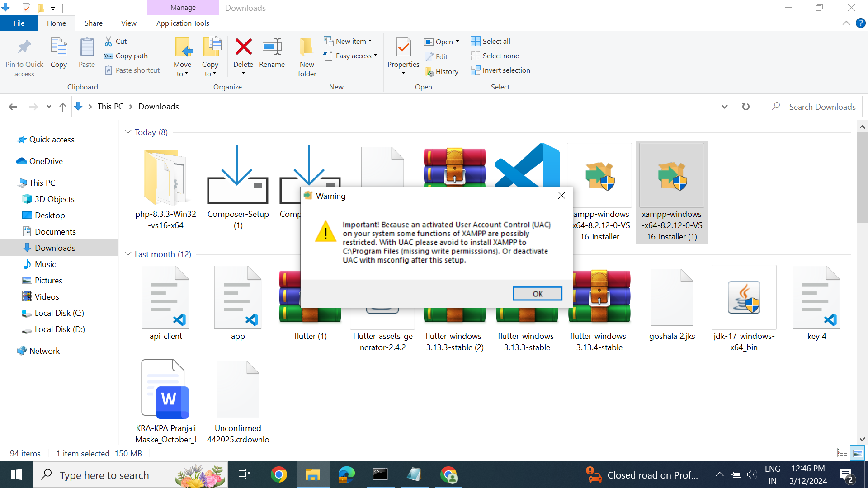Click the Properties checkmark icon
868x488 pixels.
(x=403, y=47)
